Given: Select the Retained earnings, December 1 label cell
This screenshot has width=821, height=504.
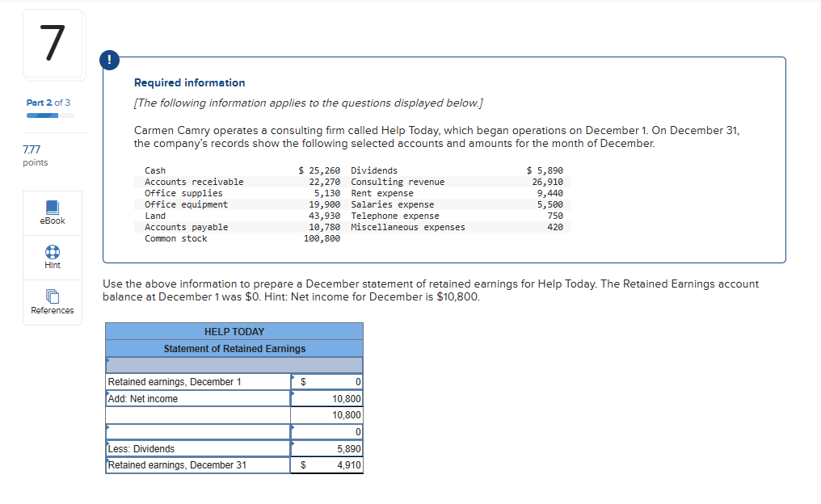Looking at the screenshot, I should pyautogui.click(x=198, y=381).
